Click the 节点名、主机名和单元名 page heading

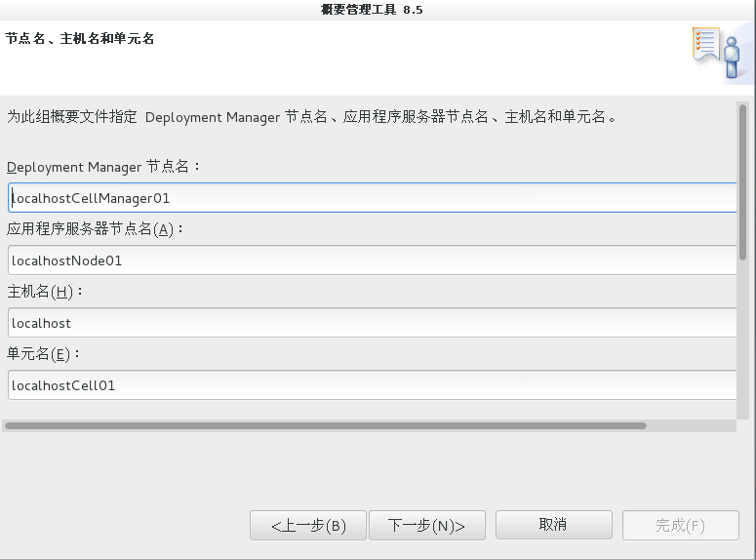pos(80,39)
